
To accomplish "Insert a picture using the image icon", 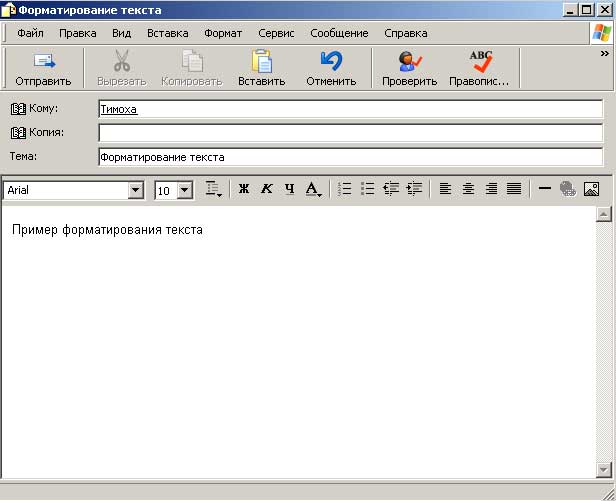I will coord(591,189).
